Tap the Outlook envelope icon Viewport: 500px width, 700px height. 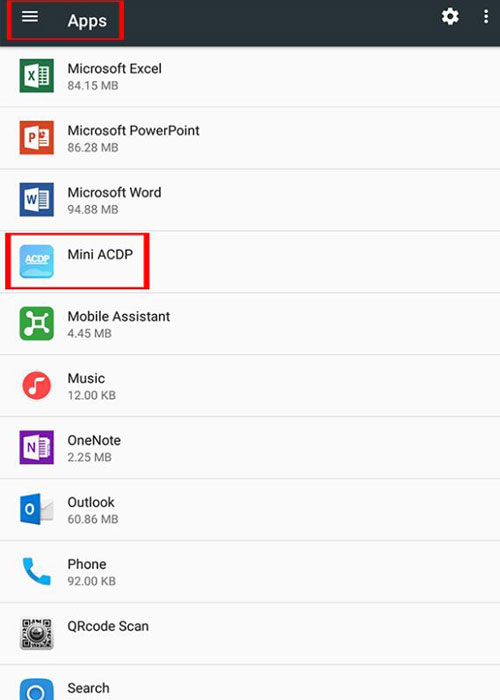tap(37, 509)
